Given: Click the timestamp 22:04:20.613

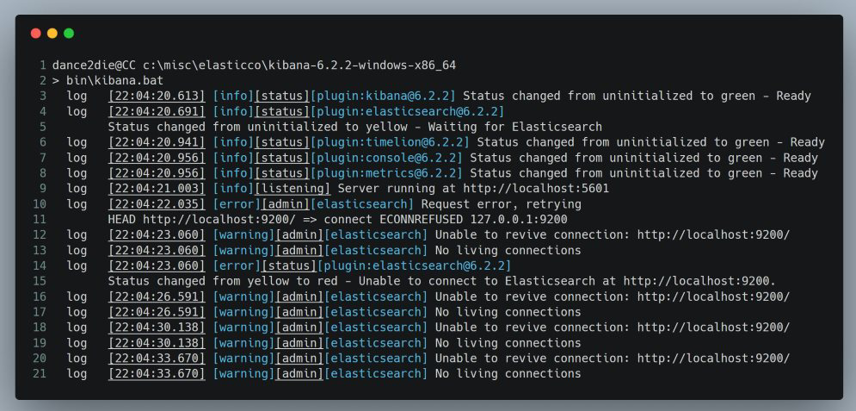Looking at the screenshot, I should coord(157,96).
